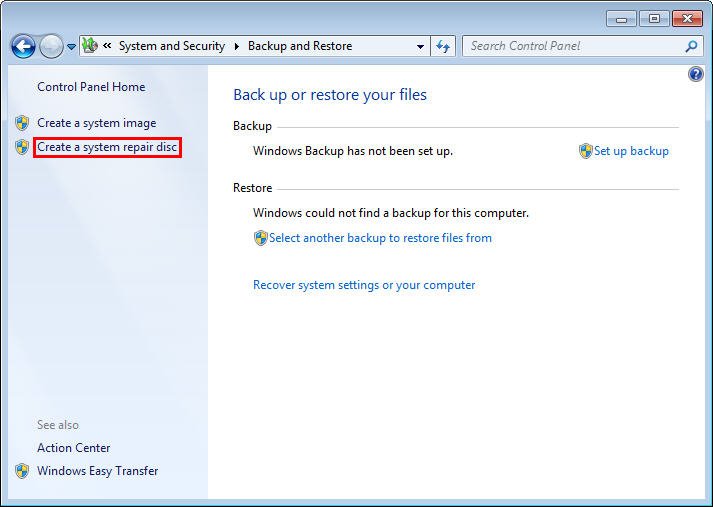Click shield icon beside Select another backup
The height and width of the screenshot is (507, 713).
pos(261,238)
